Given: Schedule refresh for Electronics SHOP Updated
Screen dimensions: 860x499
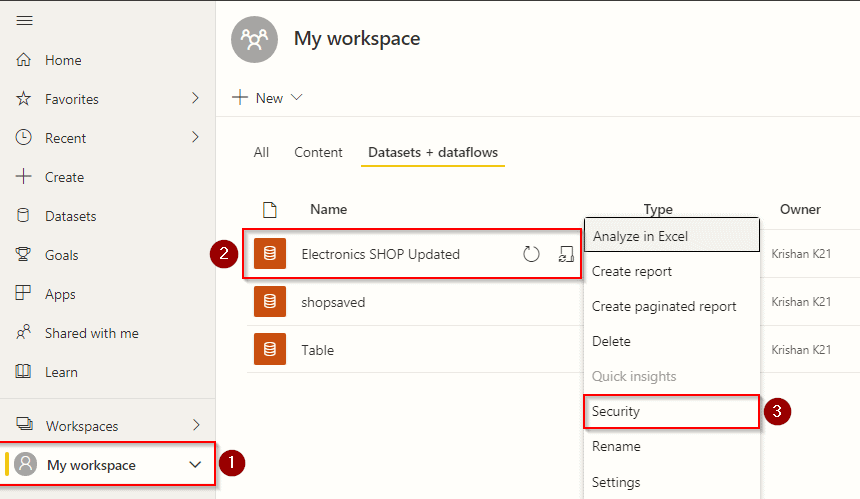Looking at the screenshot, I should 566,254.
